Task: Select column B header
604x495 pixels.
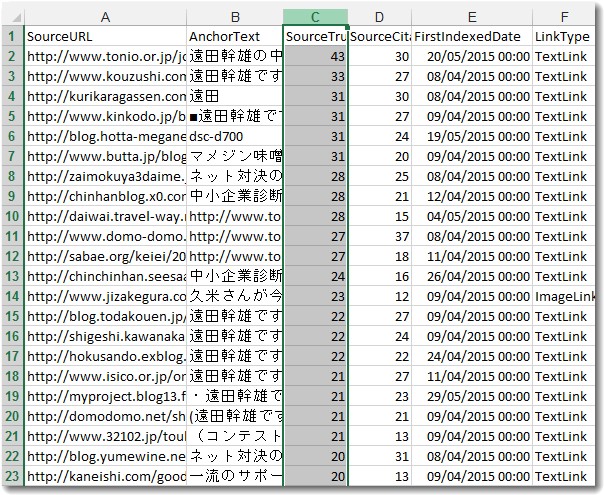Action: tap(235, 17)
